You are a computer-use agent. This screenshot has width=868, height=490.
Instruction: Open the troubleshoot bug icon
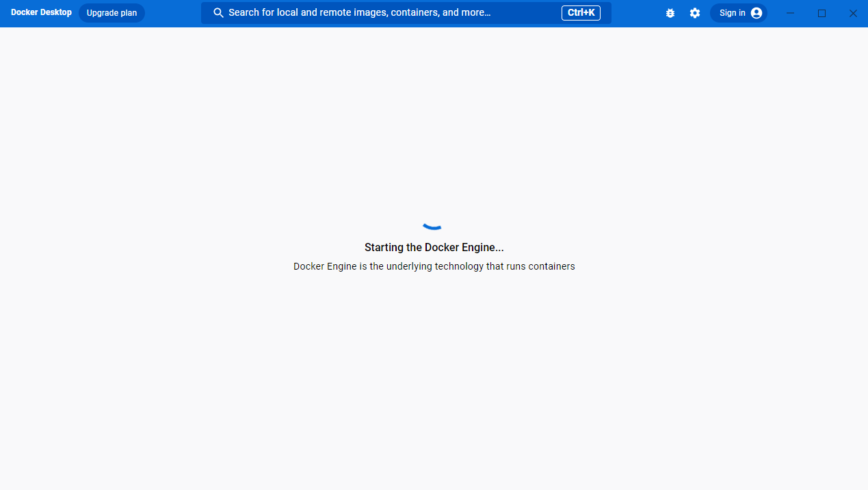pyautogui.click(x=670, y=13)
